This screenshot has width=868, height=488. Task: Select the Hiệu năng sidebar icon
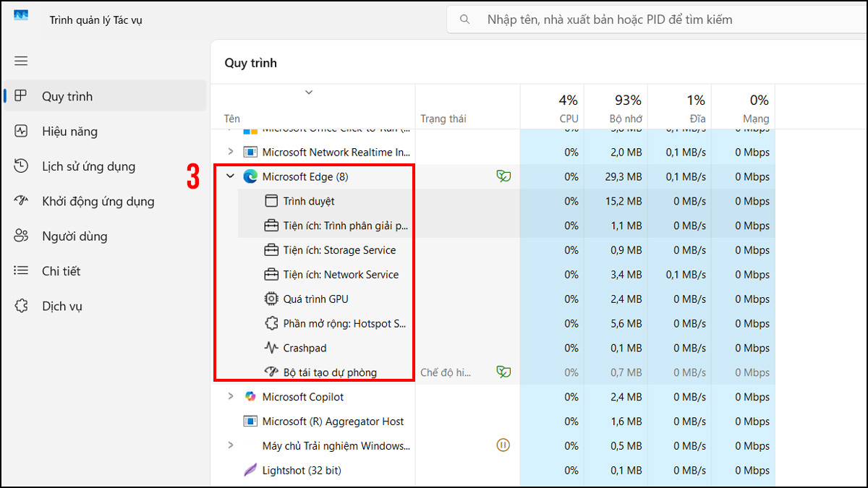(20, 131)
